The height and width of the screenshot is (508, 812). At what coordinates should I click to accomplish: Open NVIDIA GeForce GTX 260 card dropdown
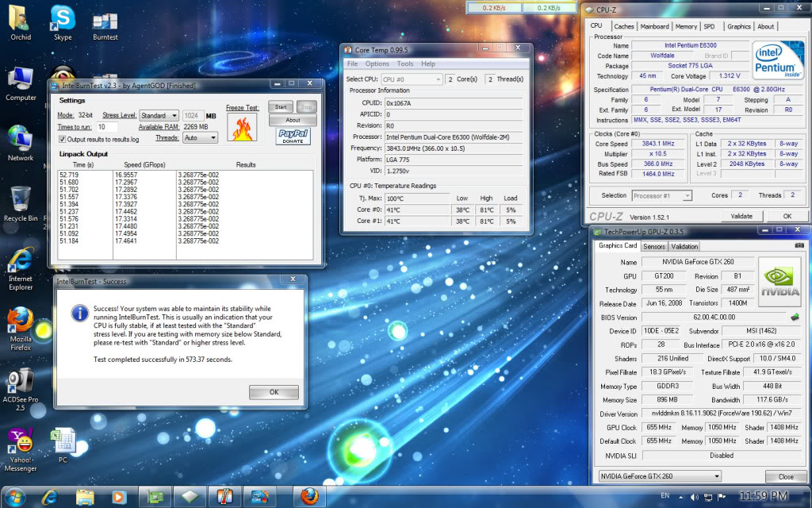660,476
